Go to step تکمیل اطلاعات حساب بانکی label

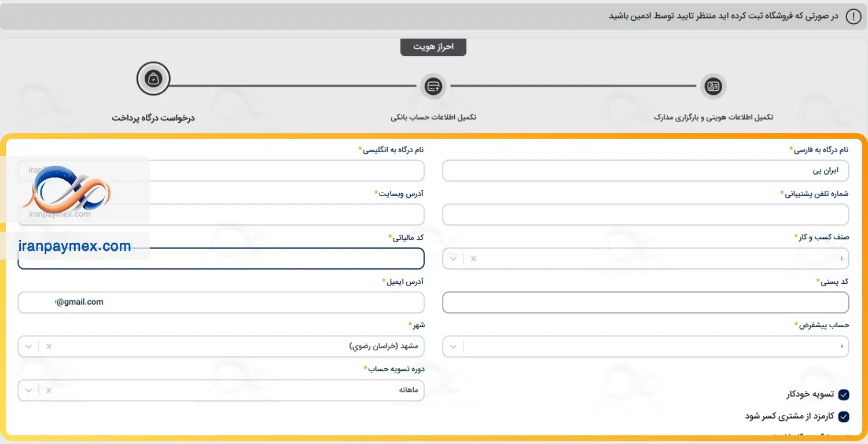433,117
